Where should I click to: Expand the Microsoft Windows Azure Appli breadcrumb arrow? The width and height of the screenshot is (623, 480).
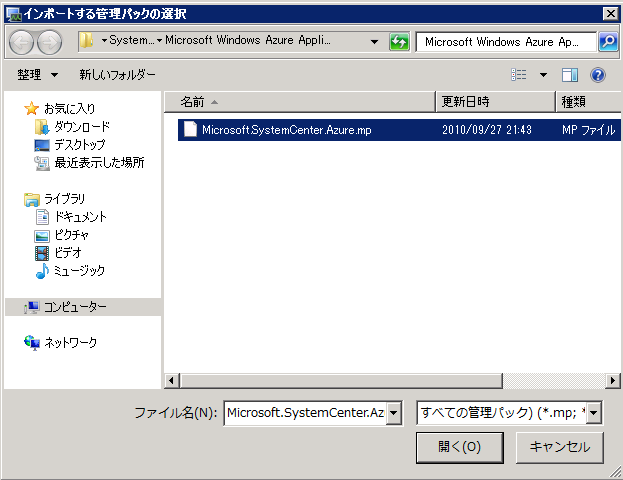[159, 41]
